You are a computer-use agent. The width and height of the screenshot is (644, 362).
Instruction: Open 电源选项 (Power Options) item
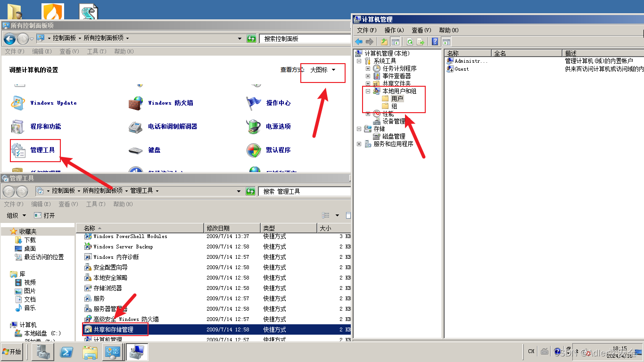coord(269,126)
